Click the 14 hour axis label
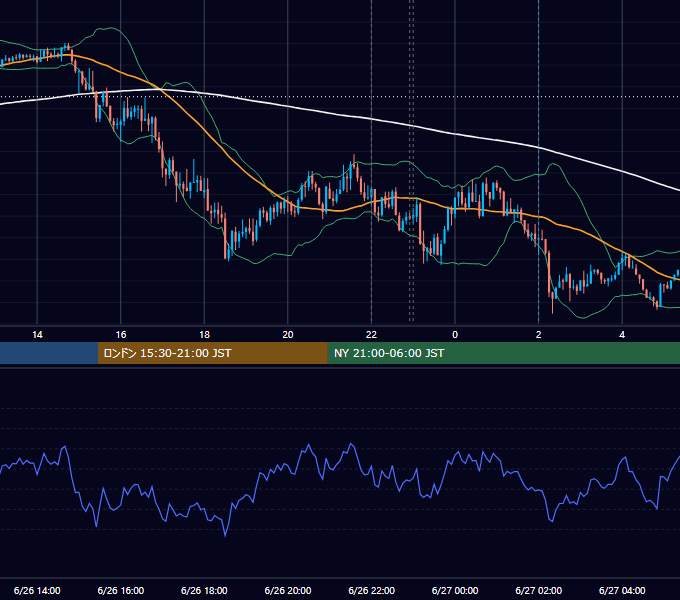Viewport: 680px width, 600px height. coord(37,335)
